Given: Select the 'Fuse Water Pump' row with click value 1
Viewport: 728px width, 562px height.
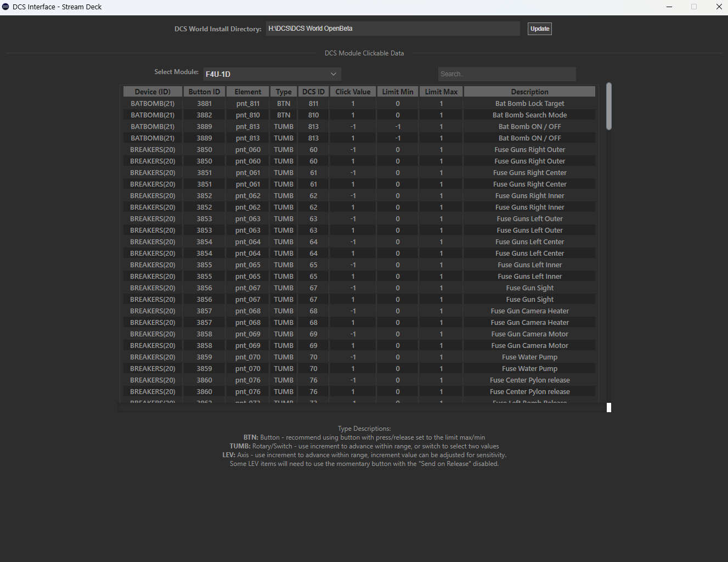Looking at the screenshot, I should pos(359,368).
